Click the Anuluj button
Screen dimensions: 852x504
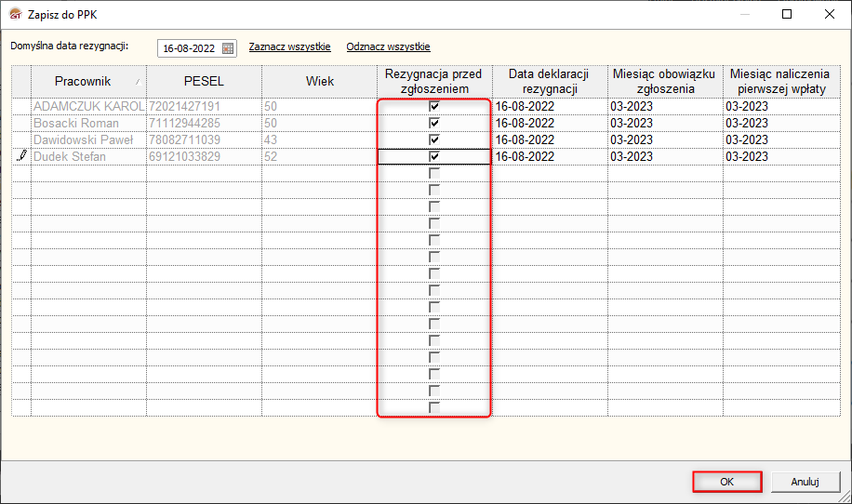pyautogui.click(x=805, y=482)
